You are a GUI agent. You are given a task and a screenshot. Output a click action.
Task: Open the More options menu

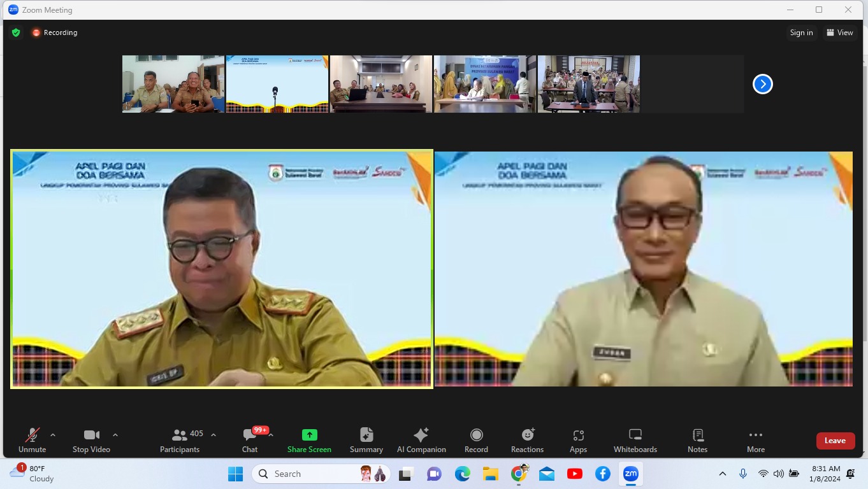[x=755, y=440]
